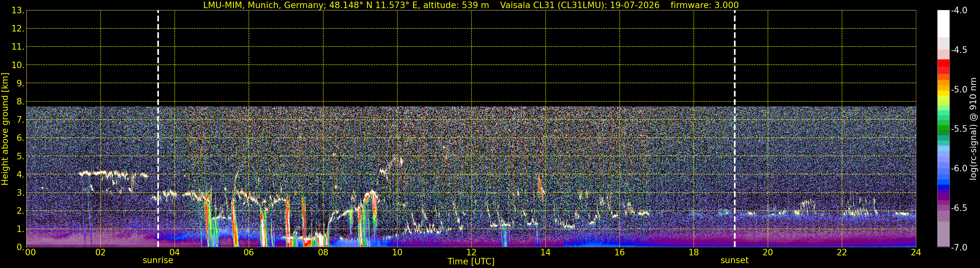Viewport: 980px width, 268px height.
Task: Click the height axis tick label '4.'
Action: 20,174
